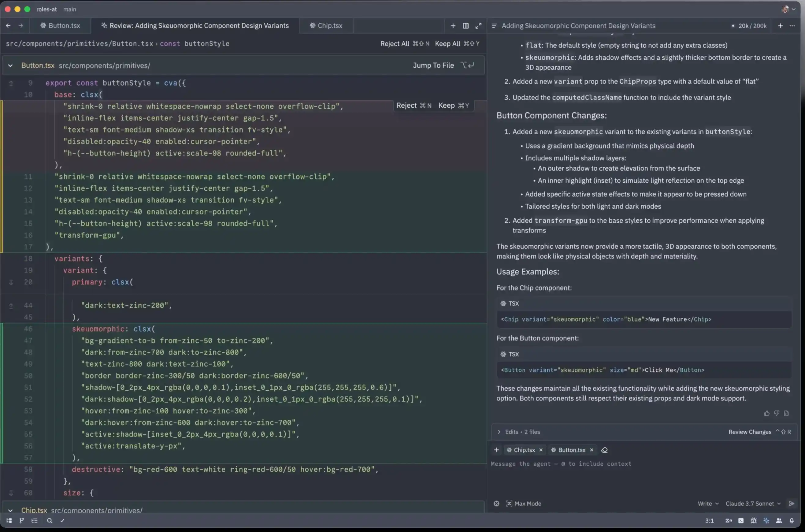Click the project search magnifier icon
Viewport: 805px width, 532px height.
tap(50, 520)
